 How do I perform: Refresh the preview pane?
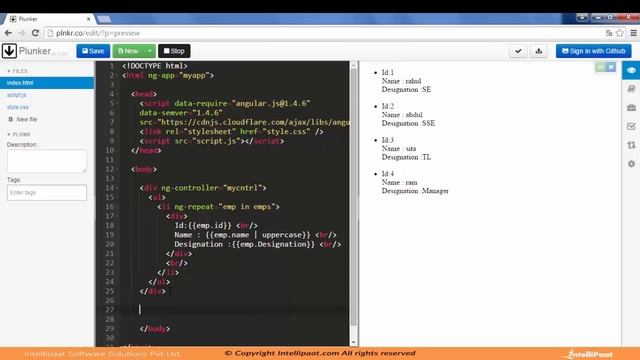click(600, 67)
